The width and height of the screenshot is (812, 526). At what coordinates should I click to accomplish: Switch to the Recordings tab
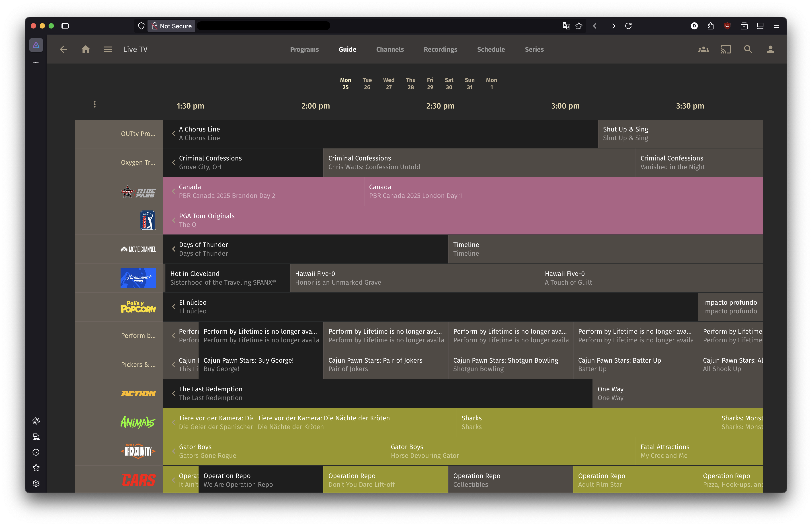(x=440, y=49)
